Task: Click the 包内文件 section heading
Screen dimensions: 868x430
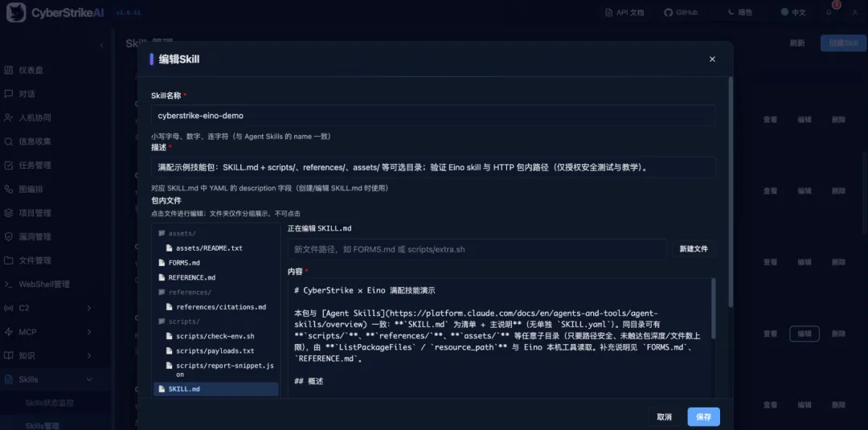Action: pos(166,200)
